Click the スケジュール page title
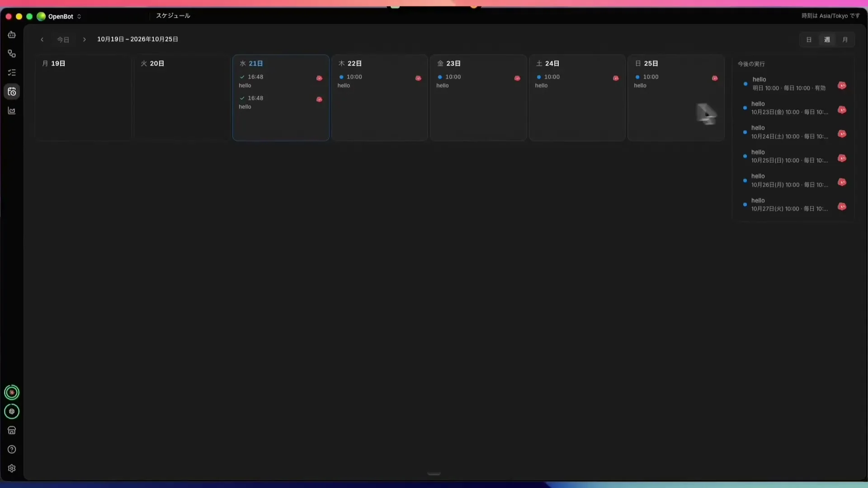Viewport: 868px width, 488px height. pyautogui.click(x=173, y=16)
